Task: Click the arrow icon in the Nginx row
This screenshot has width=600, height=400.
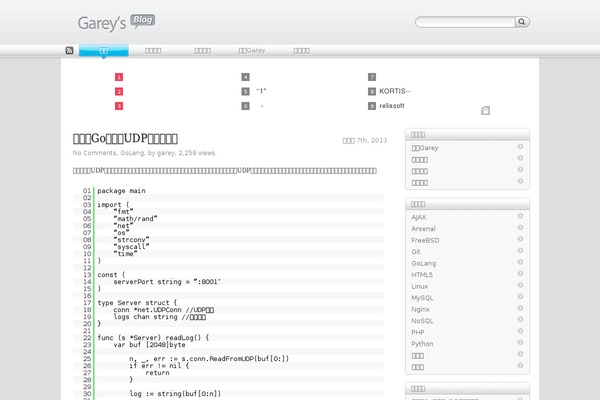Action: pyautogui.click(x=520, y=308)
